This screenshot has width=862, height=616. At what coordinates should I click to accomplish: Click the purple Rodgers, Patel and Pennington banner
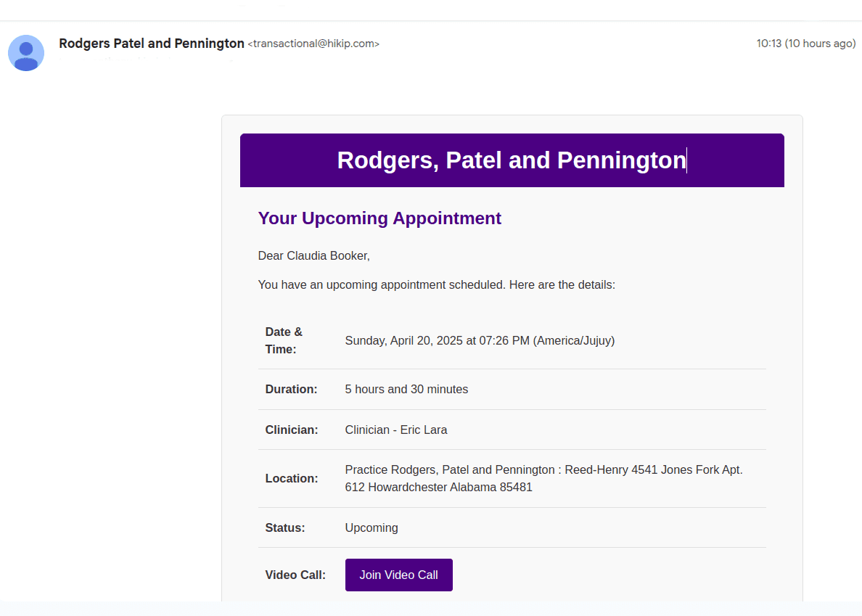tap(512, 160)
